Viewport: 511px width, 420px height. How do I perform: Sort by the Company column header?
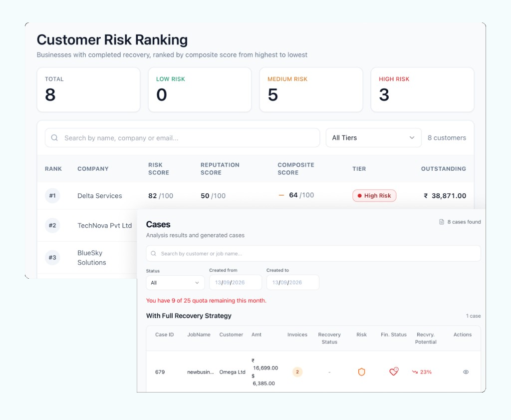tap(93, 169)
